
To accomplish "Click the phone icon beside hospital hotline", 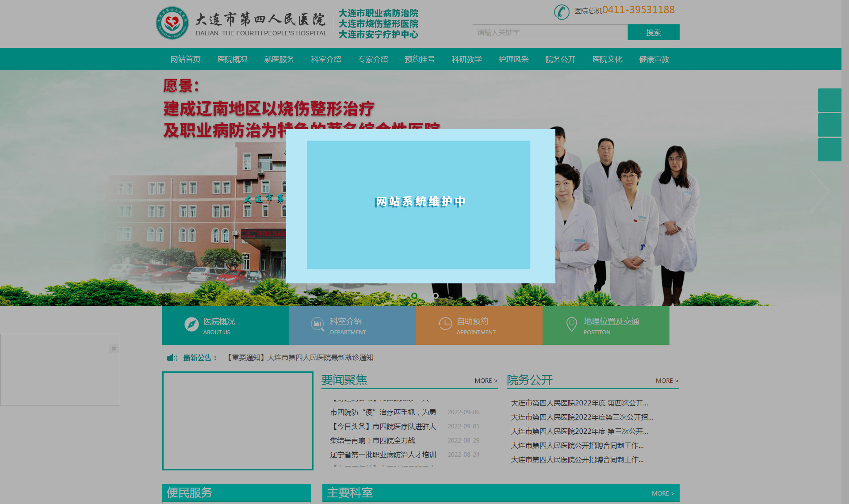I will coord(562,11).
